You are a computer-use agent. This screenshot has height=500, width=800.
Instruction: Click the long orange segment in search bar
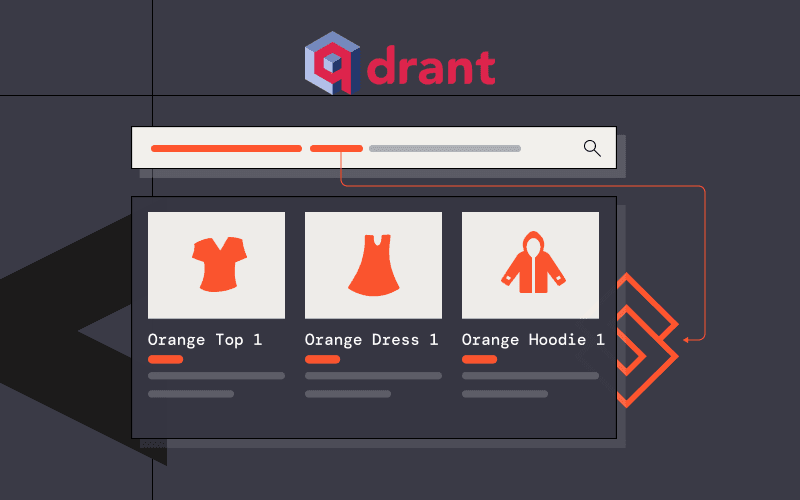(226, 148)
